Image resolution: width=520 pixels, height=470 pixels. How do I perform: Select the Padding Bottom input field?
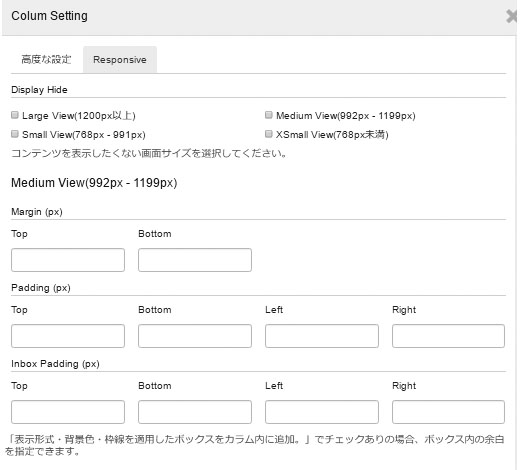pos(195,336)
